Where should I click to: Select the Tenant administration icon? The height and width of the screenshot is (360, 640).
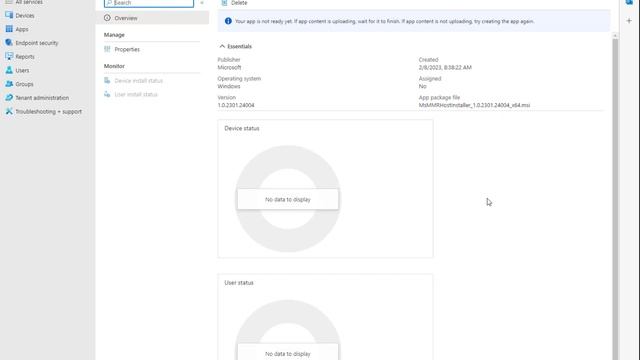(9, 98)
